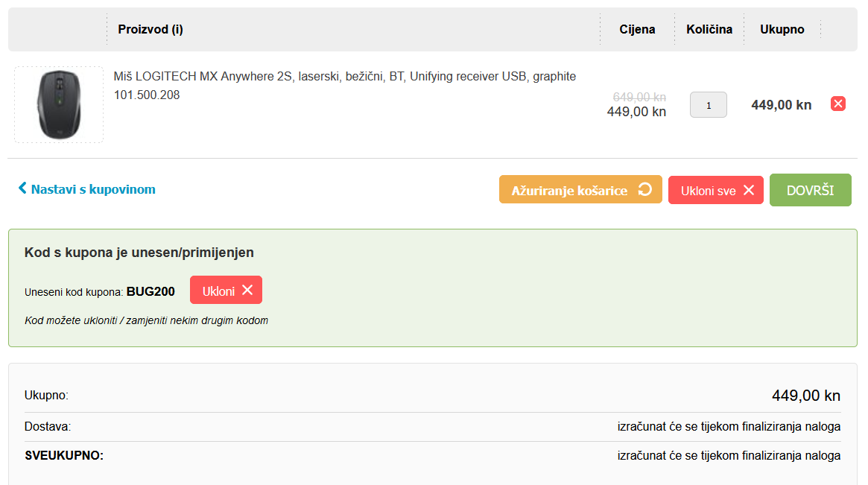Click the discounted unit price 449,00 kn
This screenshot has height=485, width=868.
click(x=636, y=112)
